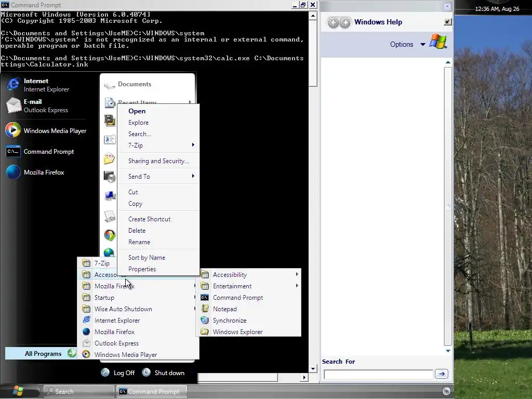Viewport: 532px width, 399px height.
Task: Click the All Programs arrow button
Action: [72, 353]
